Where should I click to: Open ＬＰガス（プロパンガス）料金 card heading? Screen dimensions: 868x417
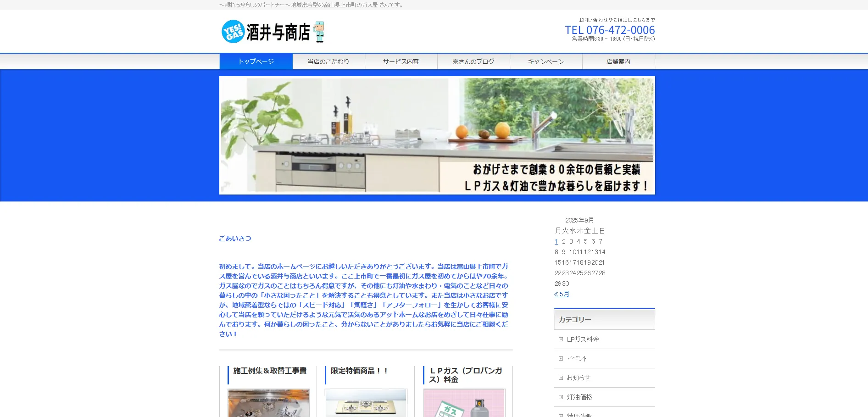coord(466,375)
